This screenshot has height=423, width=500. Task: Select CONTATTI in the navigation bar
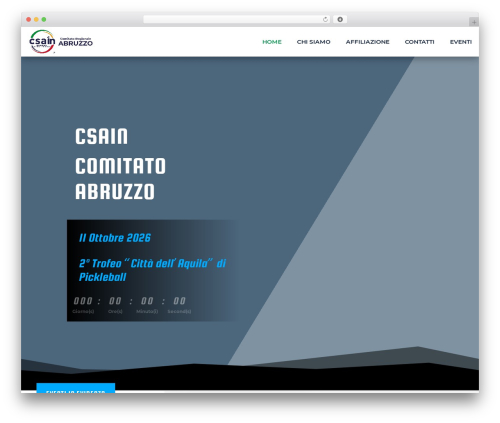pyautogui.click(x=419, y=42)
